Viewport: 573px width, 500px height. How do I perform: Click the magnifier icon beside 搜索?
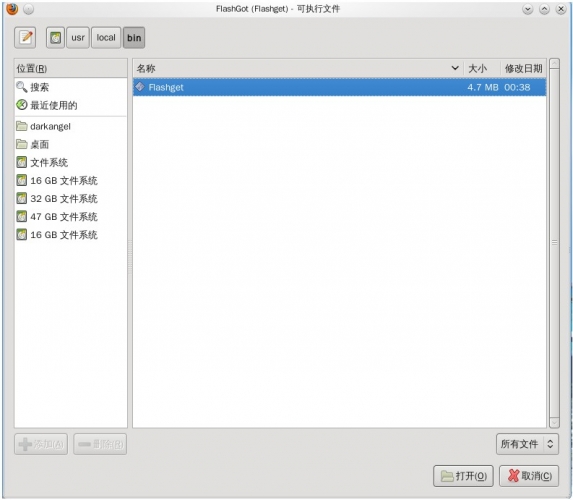click(x=22, y=87)
